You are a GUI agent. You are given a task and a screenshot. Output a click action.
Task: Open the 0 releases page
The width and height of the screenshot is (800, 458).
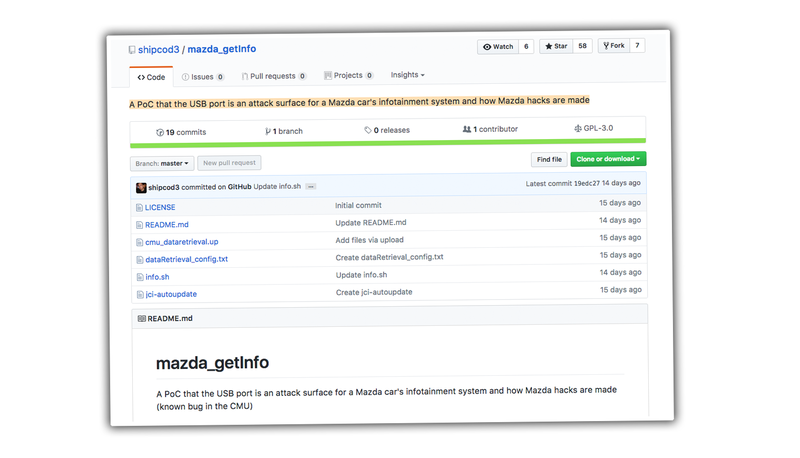click(387, 130)
